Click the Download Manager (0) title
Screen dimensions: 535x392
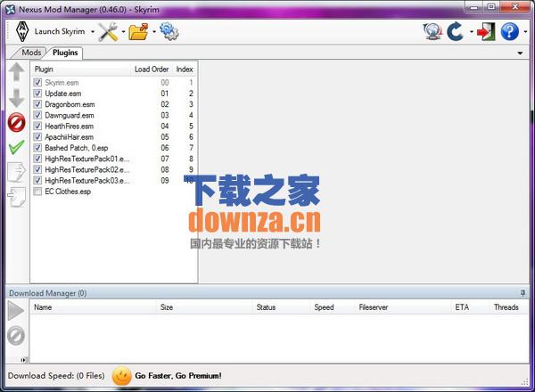click(48, 293)
